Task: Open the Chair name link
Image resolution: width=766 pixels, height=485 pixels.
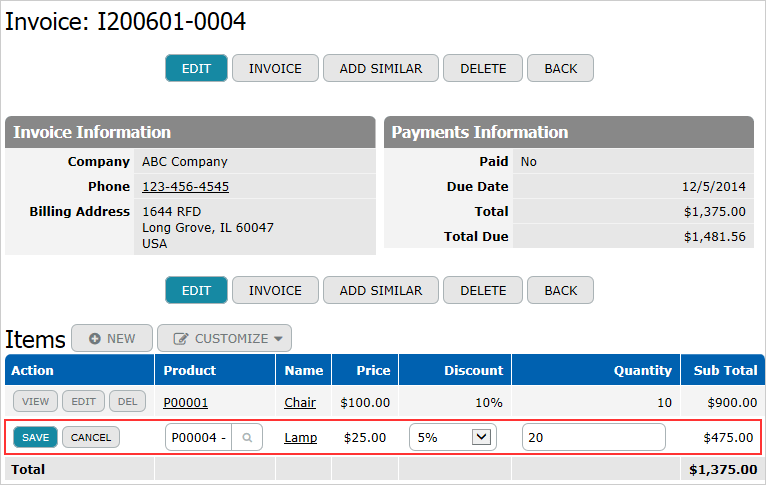Action: pos(300,402)
